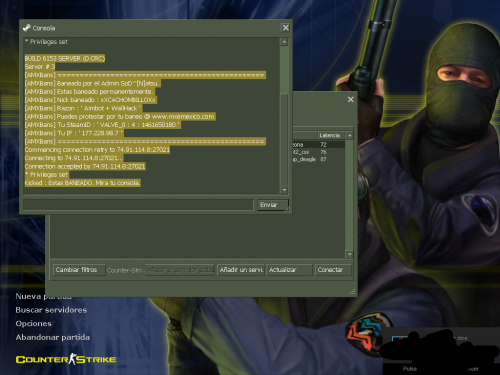Image resolution: width=500 pixels, height=375 pixels.
Task: Click server list scrollbar up arrow
Action: [349, 135]
